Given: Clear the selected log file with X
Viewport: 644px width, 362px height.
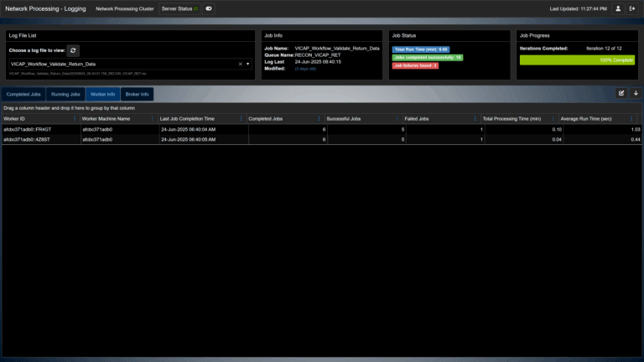Looking at the screenshot, I should click(240, 64).
